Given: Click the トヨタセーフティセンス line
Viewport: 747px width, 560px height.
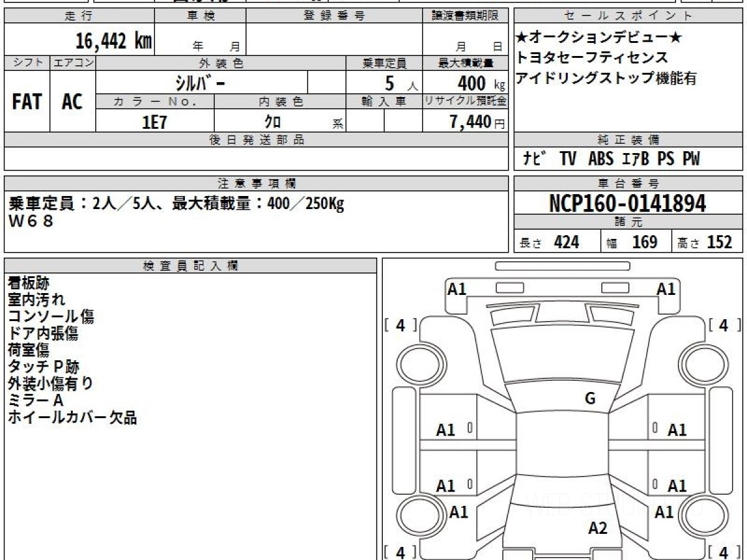Looking at the screenshot, I should (x=591, y=58).
